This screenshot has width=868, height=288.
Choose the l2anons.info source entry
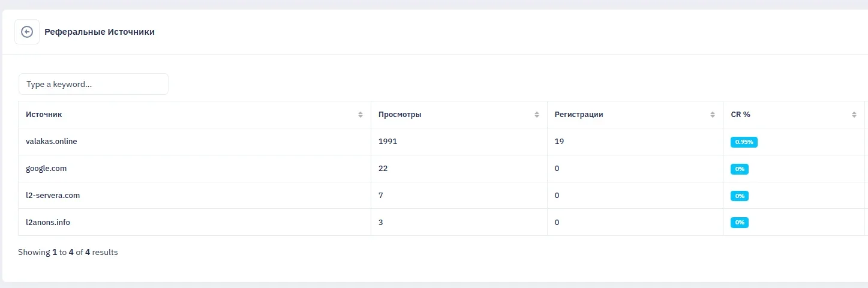click(48, 223)
